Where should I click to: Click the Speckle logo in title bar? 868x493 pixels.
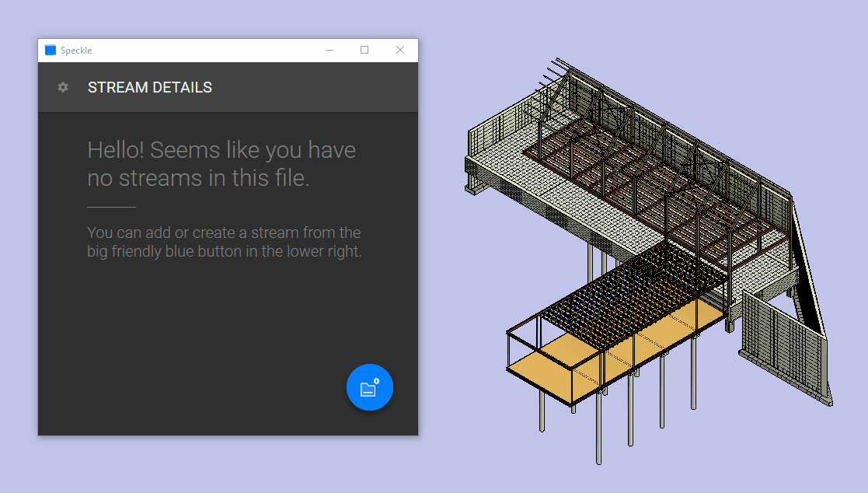pos(51,50)
